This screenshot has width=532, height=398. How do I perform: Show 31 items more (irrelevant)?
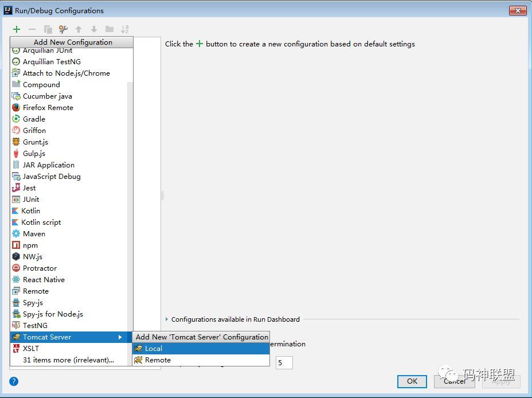click(x=69, y=360)
